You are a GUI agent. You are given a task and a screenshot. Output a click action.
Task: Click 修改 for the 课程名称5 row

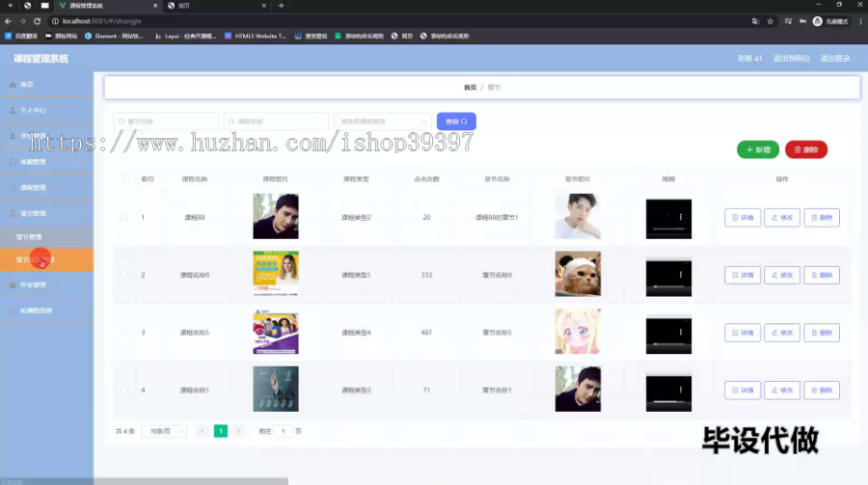pos(782,333)
